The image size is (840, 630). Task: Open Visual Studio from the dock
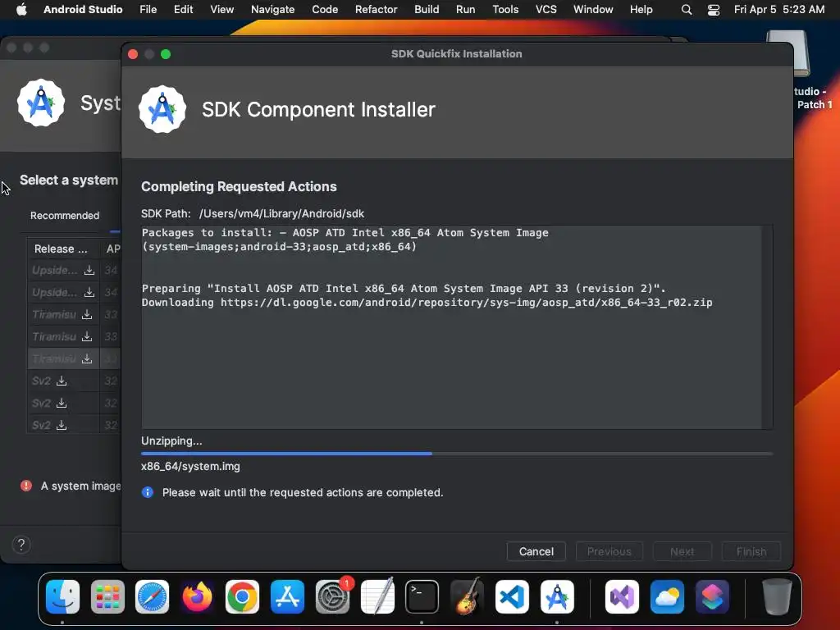coord(622,596)
